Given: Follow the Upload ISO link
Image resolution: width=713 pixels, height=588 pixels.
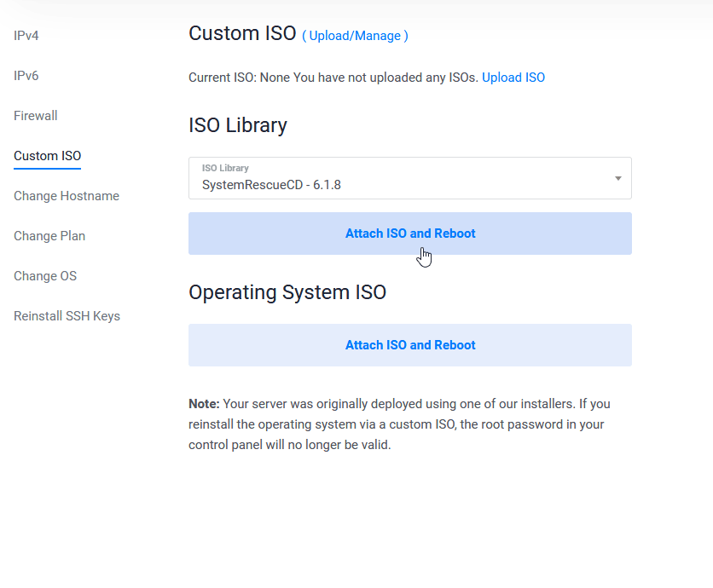Looking at the screenshot, I should pyautogui.click(x=513, y=78).
